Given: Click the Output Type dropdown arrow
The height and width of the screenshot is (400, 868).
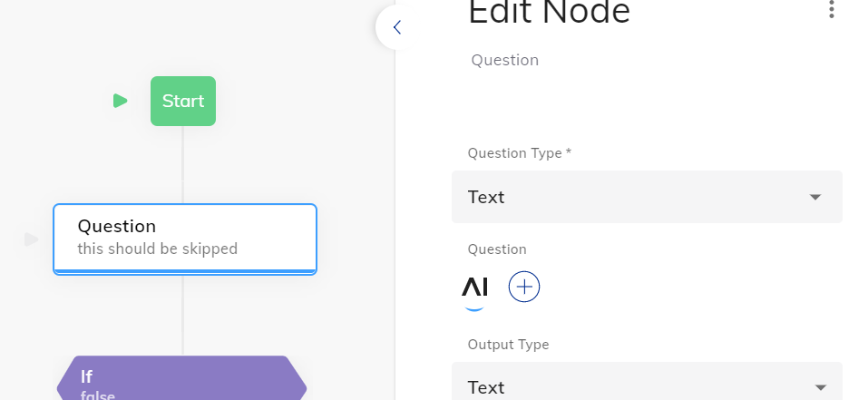Looking at the screenshot, I should [x=821, y=388].
